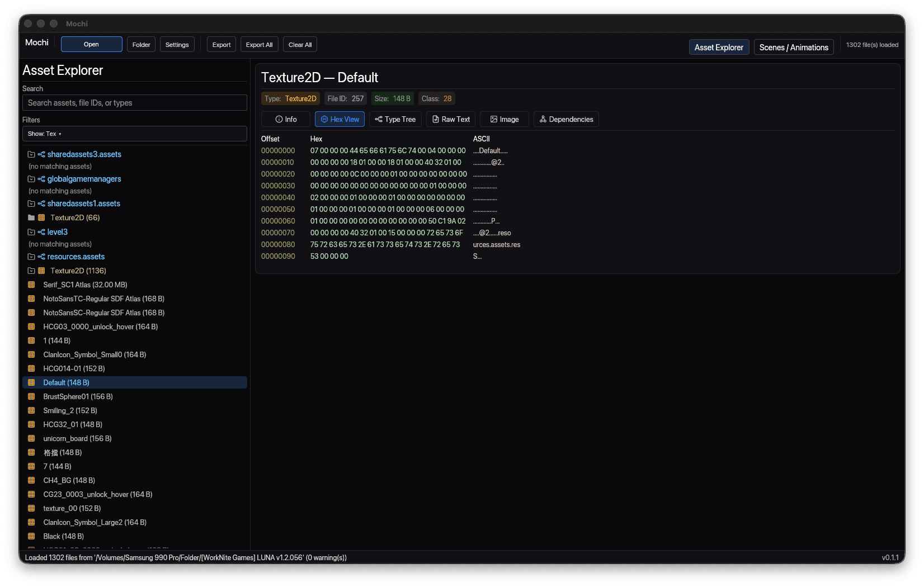
Task: Click the texture icon beside BrustSphere01
Action: [x=31, y=396]
